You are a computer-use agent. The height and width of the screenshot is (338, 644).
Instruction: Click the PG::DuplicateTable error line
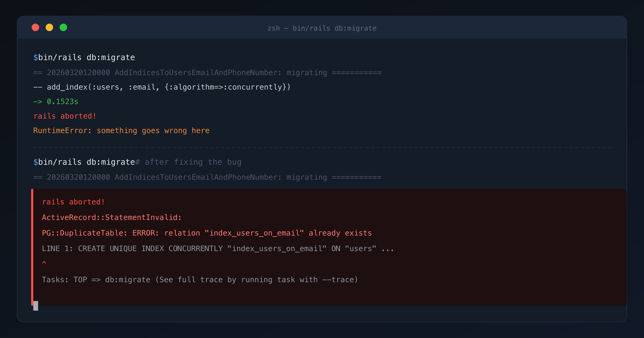pos(207,233)
